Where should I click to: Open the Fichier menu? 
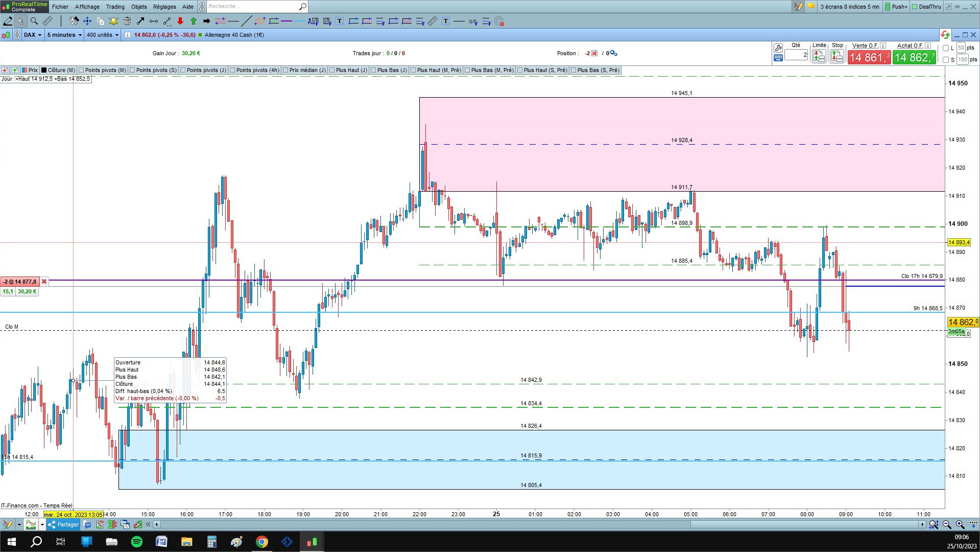(x=60, y=7)
